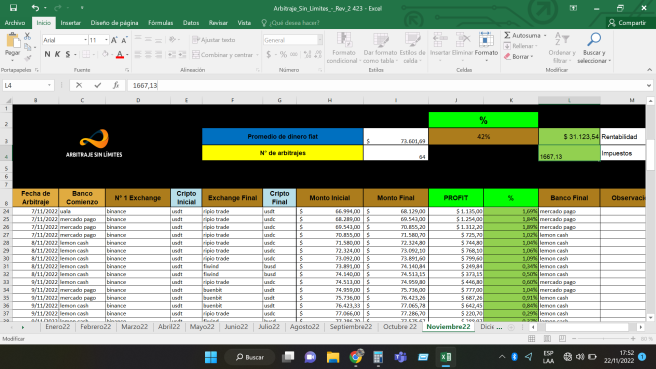The width and height of the screenshot is (656, 369).
Task: Click the zoom slider in status bar
Action: pyautogui.click(x=603, y=338)
